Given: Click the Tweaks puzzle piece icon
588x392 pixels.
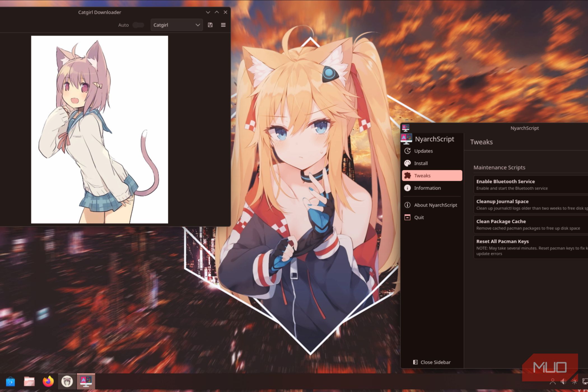Looking at the screenshot, I should click(407, 176).
